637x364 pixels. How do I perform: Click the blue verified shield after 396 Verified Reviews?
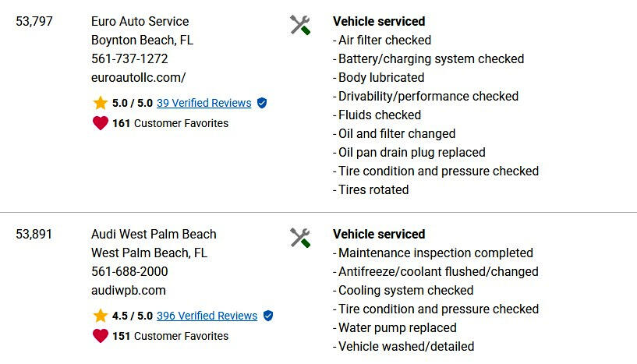point(268,316)
